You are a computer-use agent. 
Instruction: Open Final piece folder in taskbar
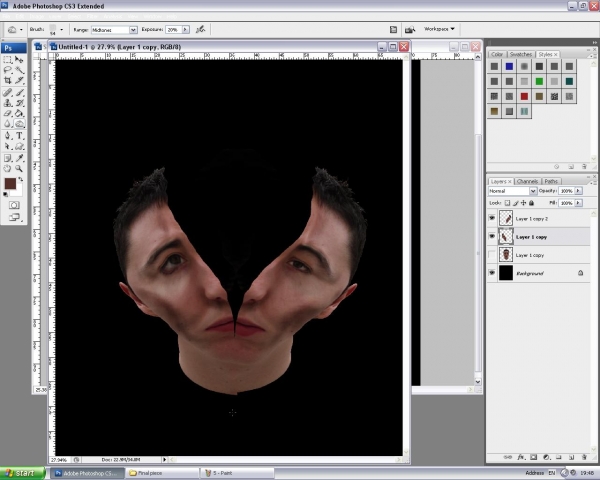coord(163,473)
